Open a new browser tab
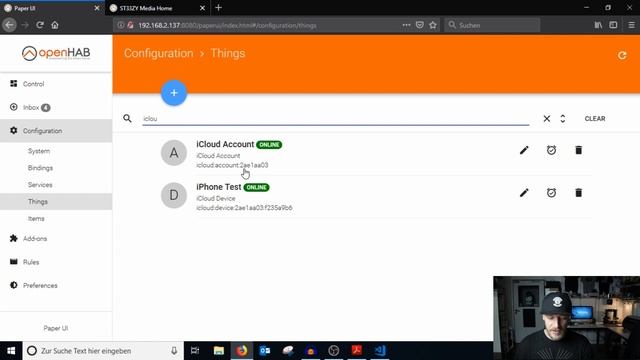Image resolution: width=640 pixels, height=360 pixels. [x=218, y=8]
